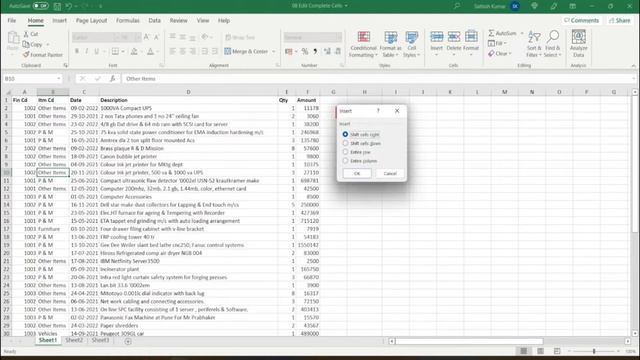The image size is (640, 360).
Task: Click Merge & Center
Action: pos(246,51)
